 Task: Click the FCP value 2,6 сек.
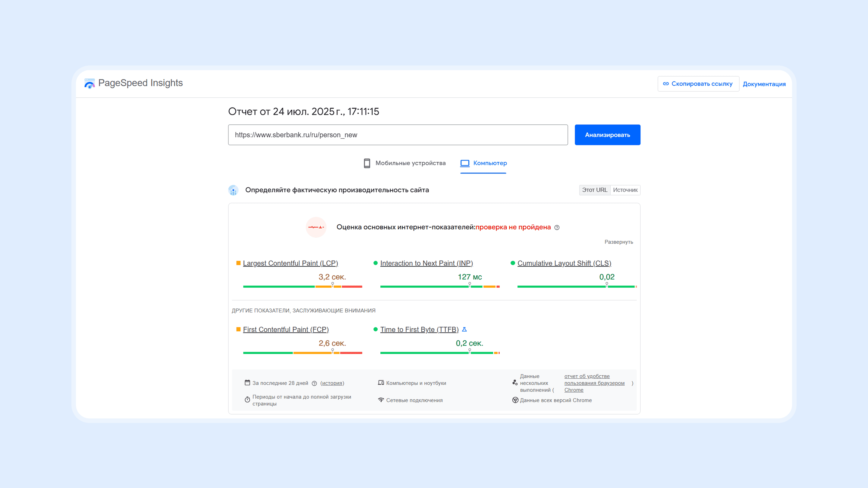pyautogui.click(x=332, y=343)
